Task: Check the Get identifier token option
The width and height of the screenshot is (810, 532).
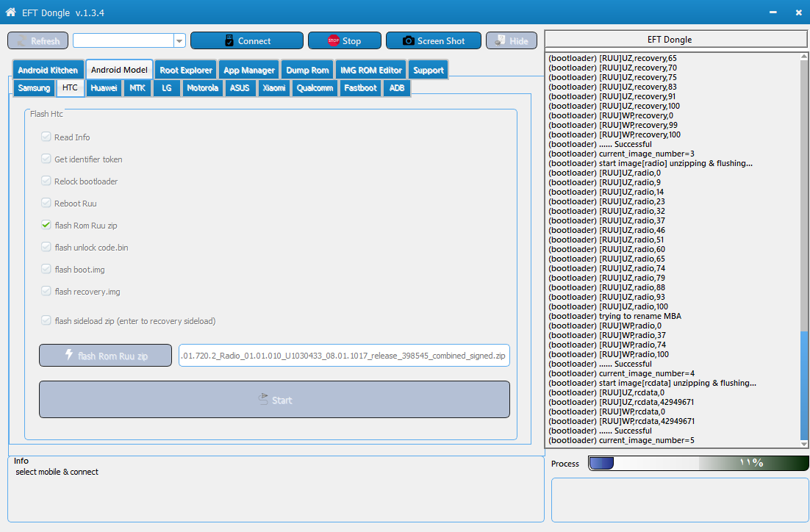Action: pos(46,159)
